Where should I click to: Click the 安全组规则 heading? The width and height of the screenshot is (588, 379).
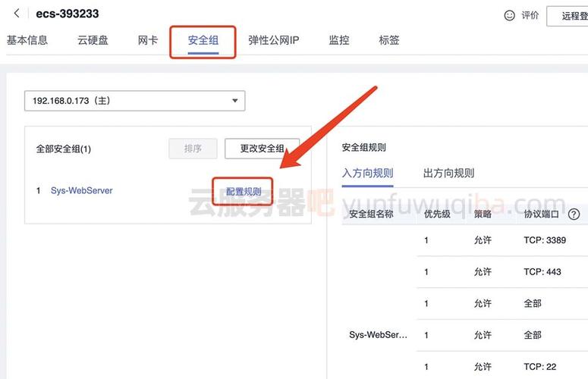(x=363, y=148)
